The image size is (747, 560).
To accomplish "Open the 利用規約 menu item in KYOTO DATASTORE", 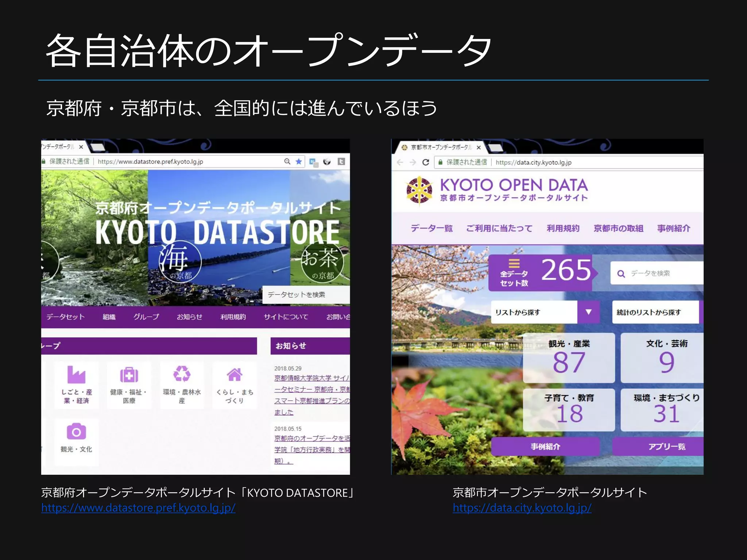I will pyautogui.click(x=233, y=317).
